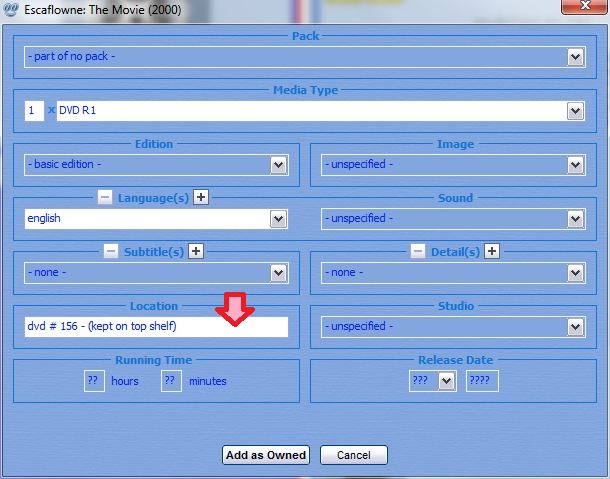This screenshot has width=610, height=479.
Task: Click the app icon in title bar
Action: click(11, 9)
